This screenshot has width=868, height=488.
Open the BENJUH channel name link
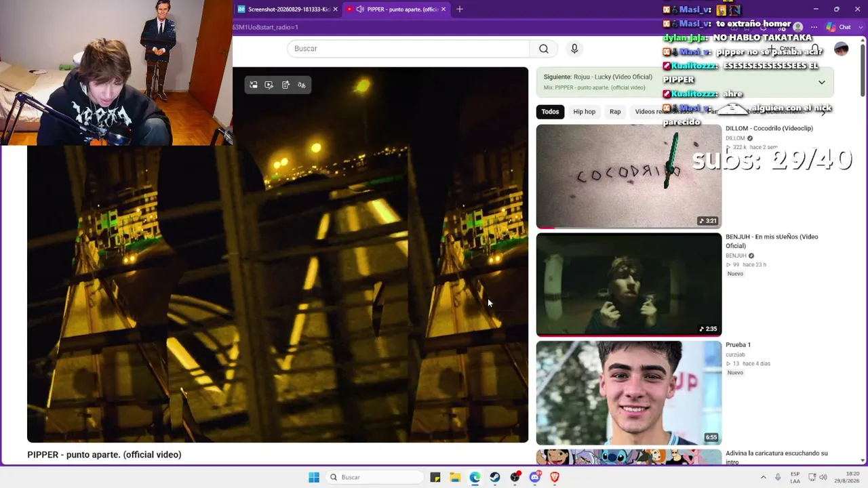click(736, 256)
